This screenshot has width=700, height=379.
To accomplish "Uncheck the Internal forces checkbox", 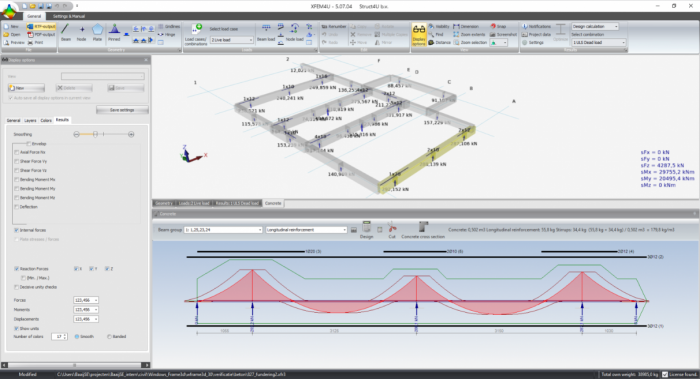I will 17,230.
